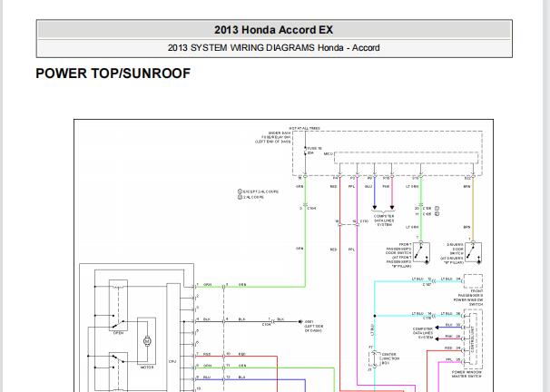Click the "MOTOR" label in the sunroof unit

(147, 367)
